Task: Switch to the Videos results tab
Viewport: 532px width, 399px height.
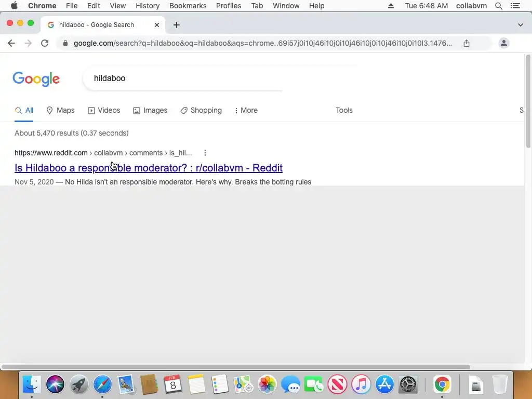Action: tap(104, 110)
